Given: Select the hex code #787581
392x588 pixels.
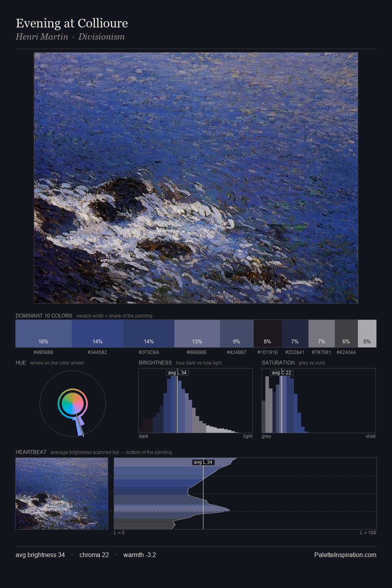Looking at the screenshot, I should [321, 352].
